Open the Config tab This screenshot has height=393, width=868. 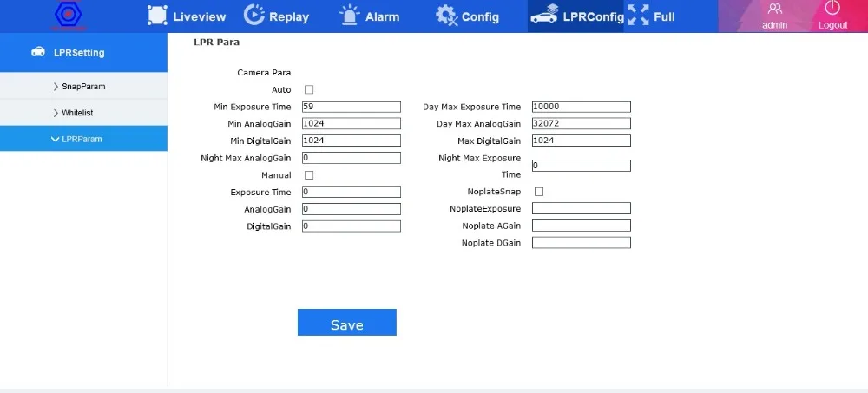coord(467,16)
